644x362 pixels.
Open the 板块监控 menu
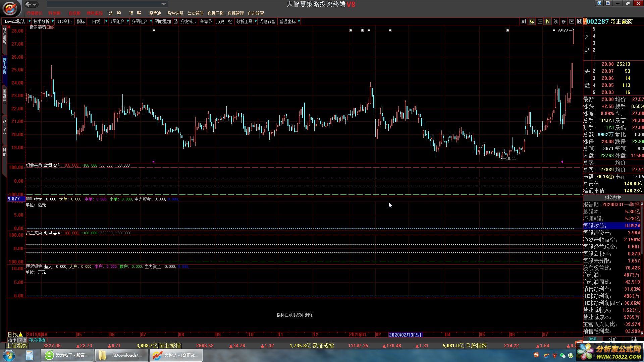[95, 13]
